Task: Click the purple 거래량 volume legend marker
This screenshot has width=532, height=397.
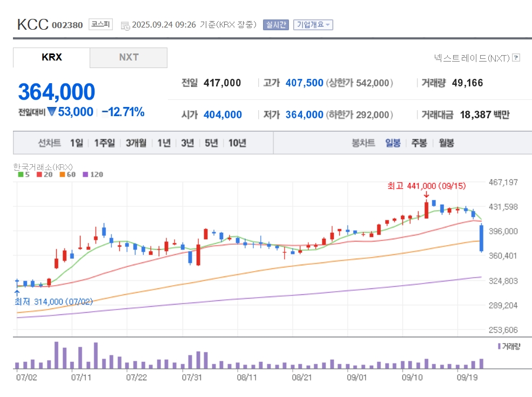Action: tap(499, 346)
